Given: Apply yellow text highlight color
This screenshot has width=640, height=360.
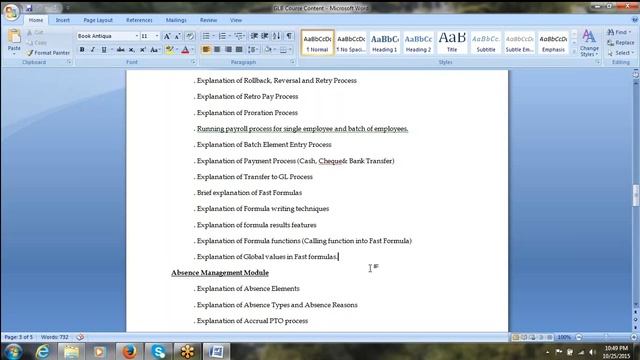Looking at the screenshot, I should 169,50.
